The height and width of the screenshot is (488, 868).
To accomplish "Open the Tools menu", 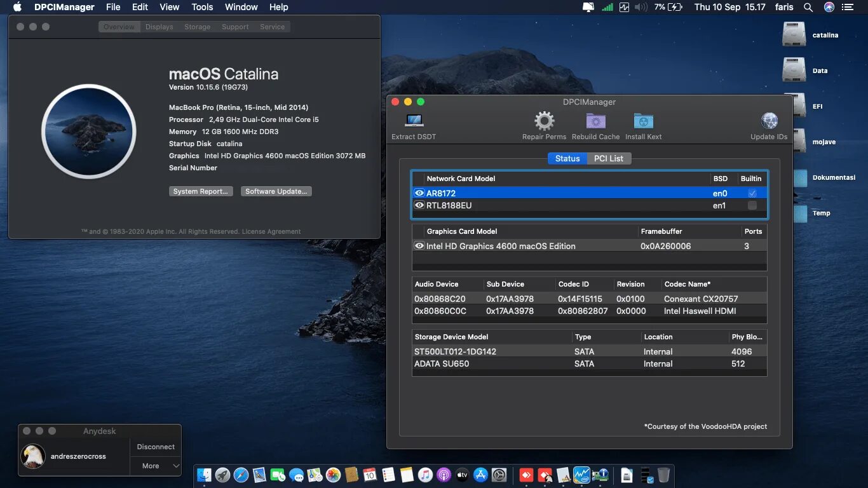I will pos(202,7).
